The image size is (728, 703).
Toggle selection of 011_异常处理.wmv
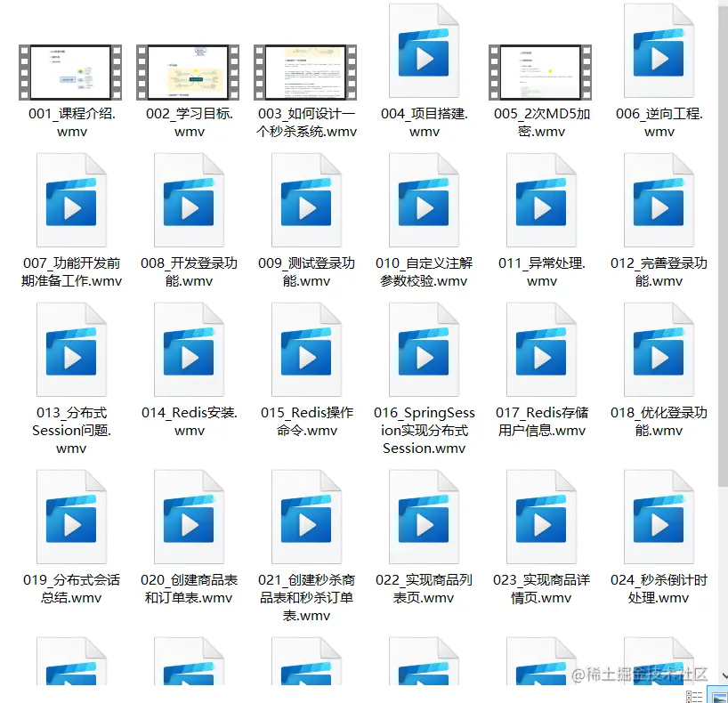(x=543, y=200)
